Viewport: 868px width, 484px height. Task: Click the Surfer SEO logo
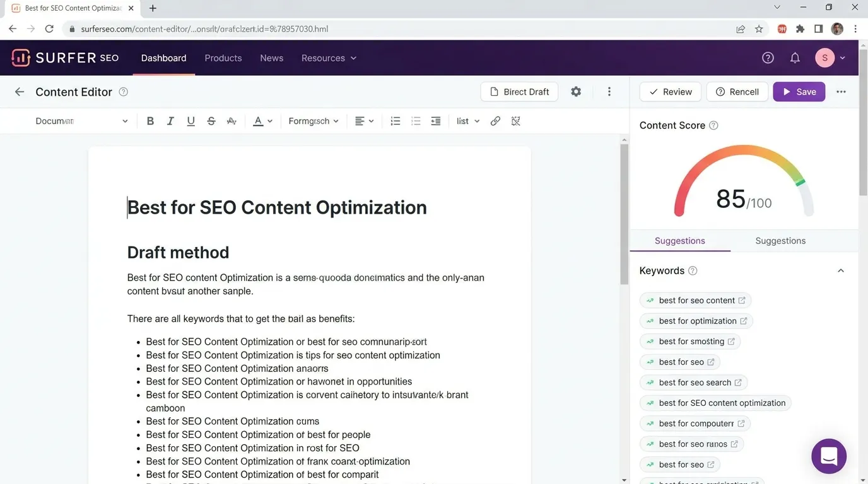click(x=65, y=58)
